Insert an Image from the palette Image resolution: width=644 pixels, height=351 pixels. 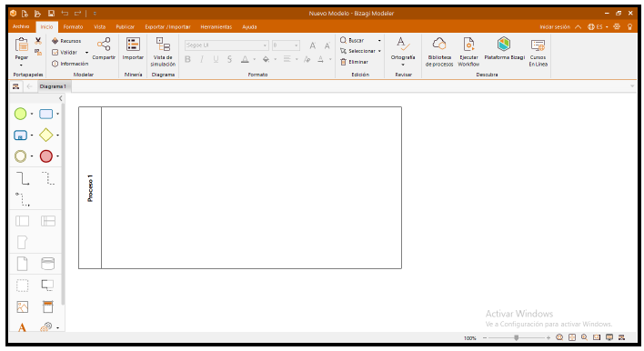point(22,306)
